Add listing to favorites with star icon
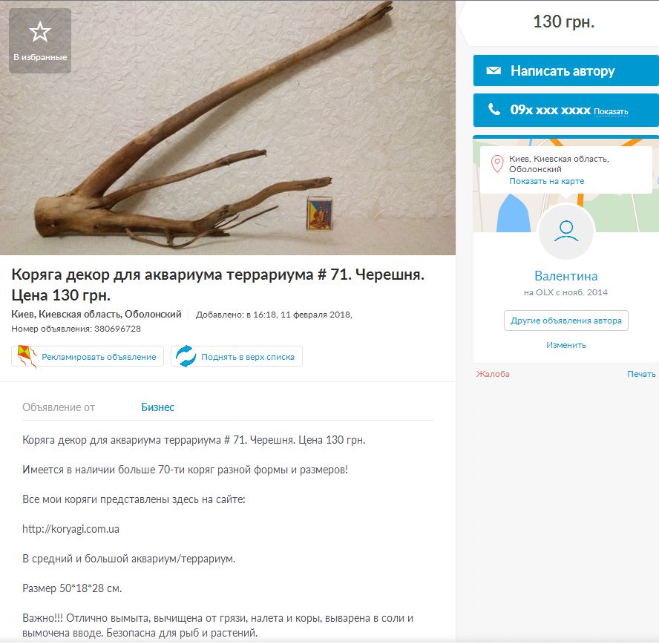Screen dimensions: 659x644 coord(40,41)
